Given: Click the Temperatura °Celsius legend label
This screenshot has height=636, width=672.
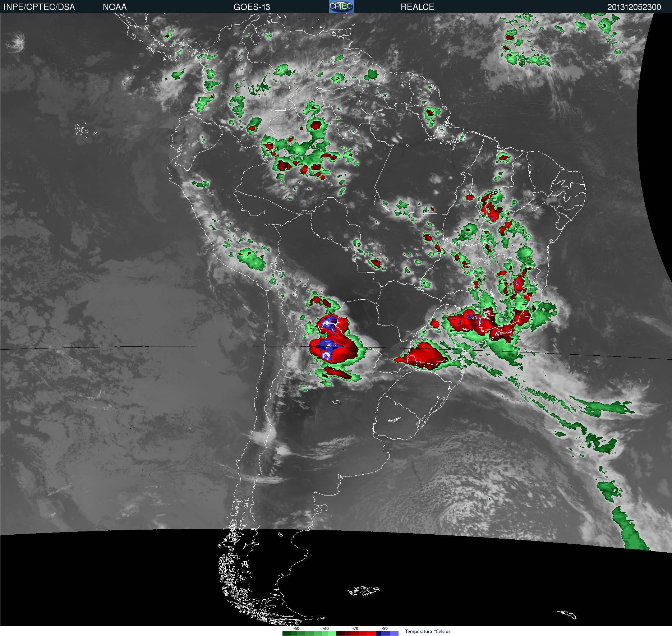Looking at the screenshot, I should point(428,631).
